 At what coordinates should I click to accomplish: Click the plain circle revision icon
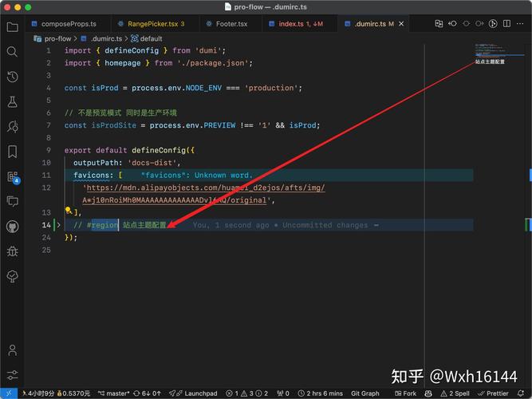point(466,24)
